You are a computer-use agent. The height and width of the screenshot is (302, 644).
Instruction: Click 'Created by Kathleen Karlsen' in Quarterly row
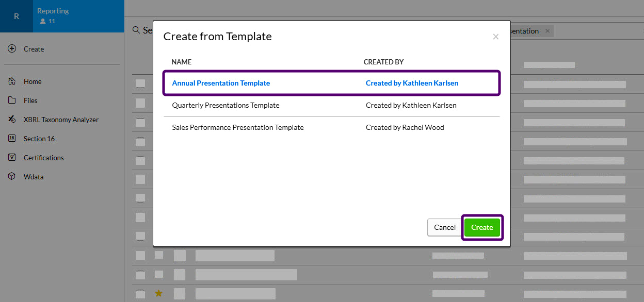[411, 105]
